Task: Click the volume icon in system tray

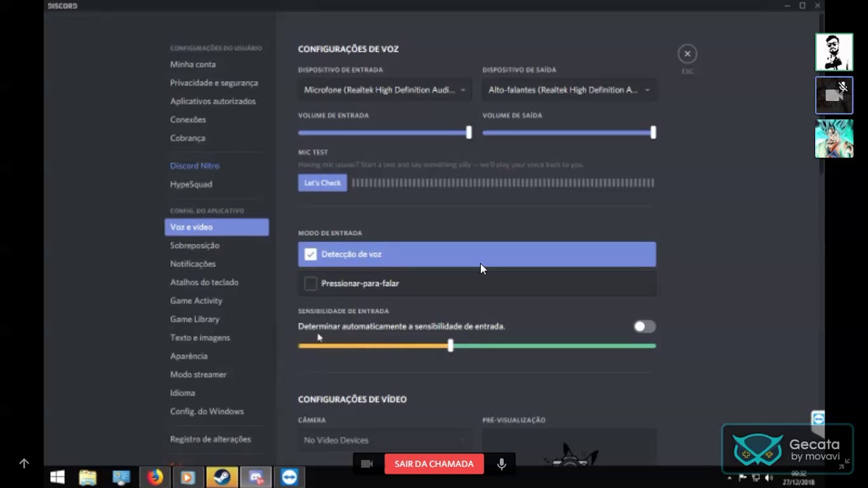Action: pos(769,478)
